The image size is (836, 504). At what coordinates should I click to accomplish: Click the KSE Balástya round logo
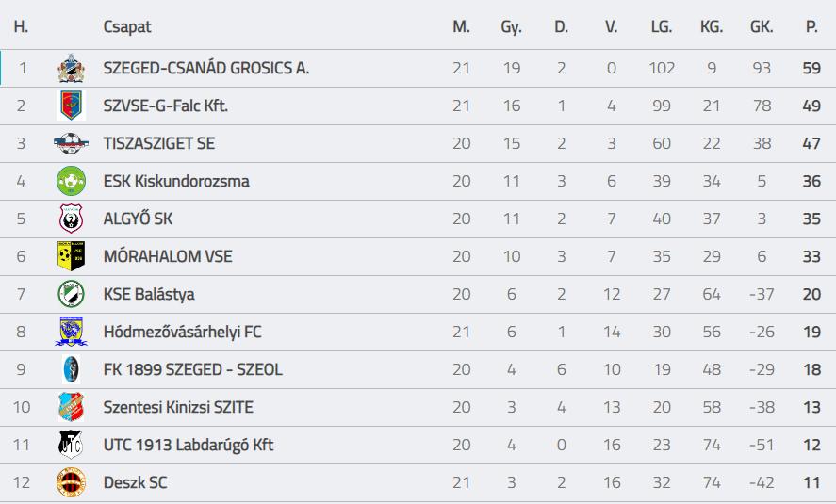(71, 294)
